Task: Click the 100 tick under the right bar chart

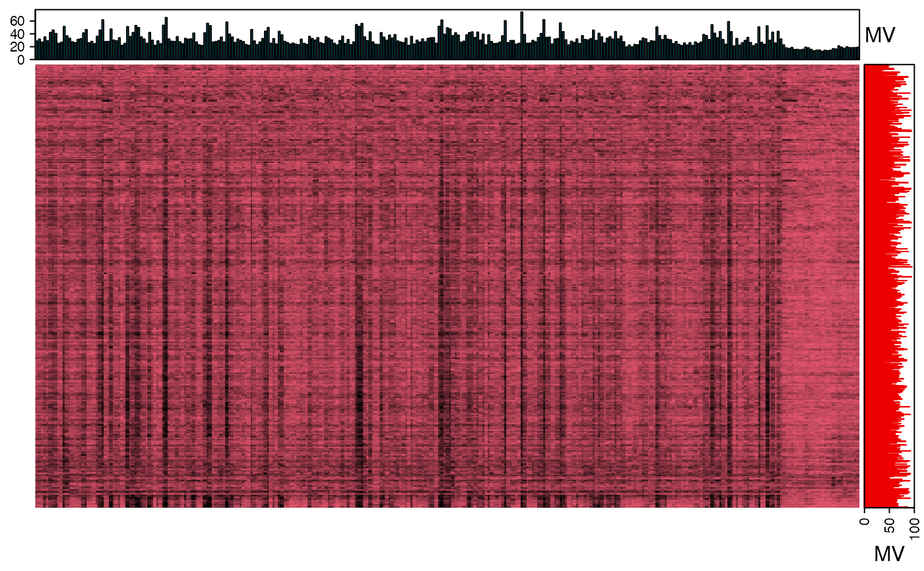Action: [x=915, y=528]
